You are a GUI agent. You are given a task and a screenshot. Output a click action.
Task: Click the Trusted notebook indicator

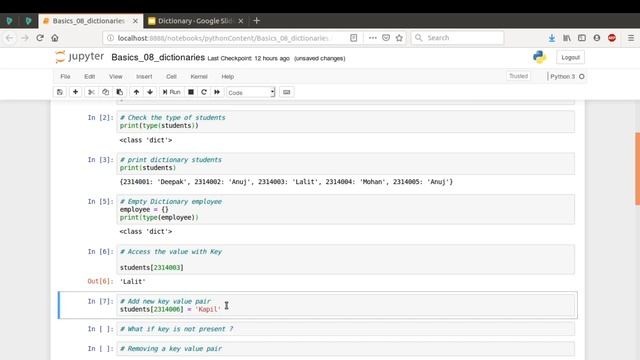pos(518,76)
